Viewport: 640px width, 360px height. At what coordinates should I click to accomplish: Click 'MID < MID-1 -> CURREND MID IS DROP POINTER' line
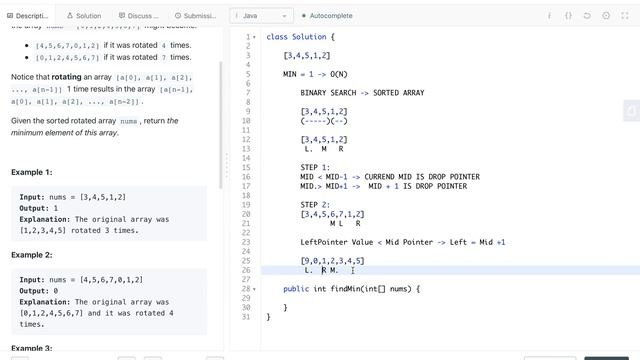[x=390, y=177]
